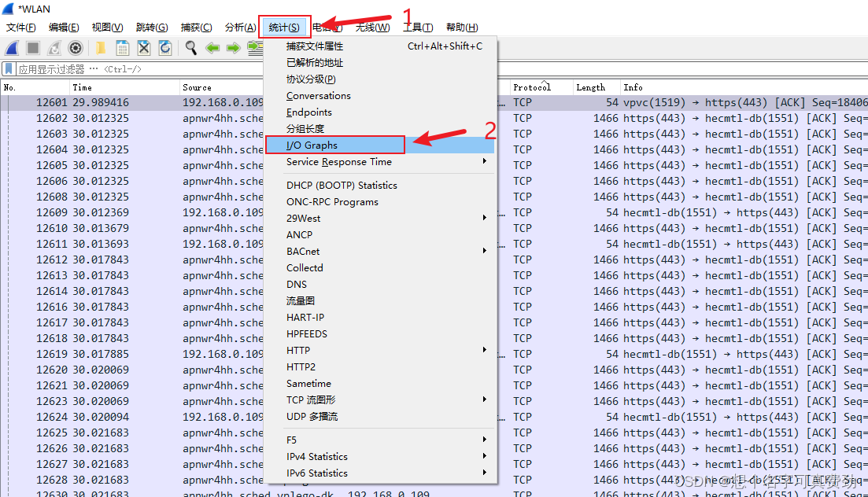Go back to the previous packet
Viewport: 868px width, 497px height.
pyautogui.click(x=212, y=48)
